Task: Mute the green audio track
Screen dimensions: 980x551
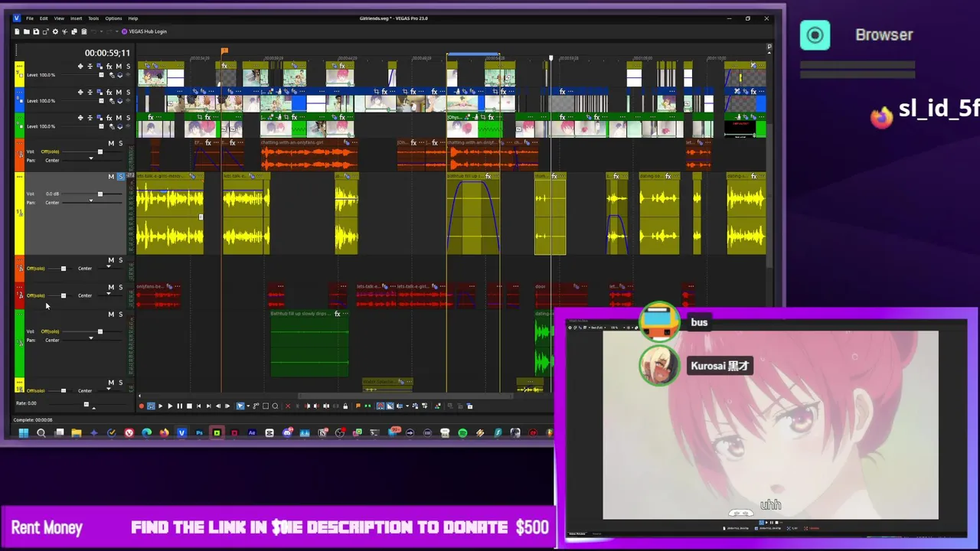Action: (111, 314)
